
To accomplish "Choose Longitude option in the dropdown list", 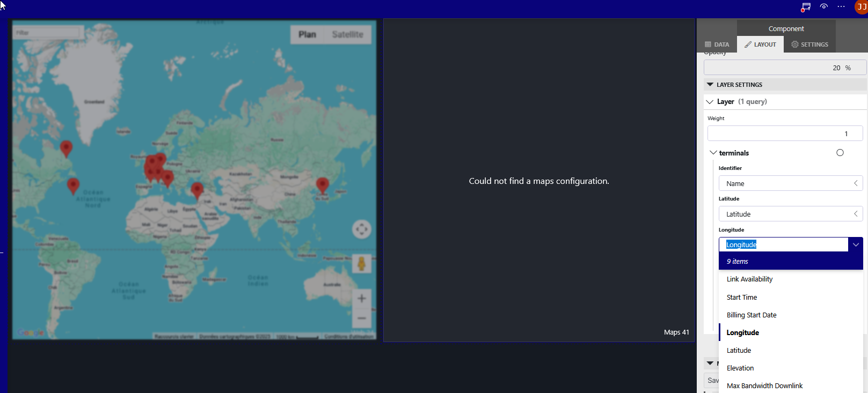I will (791, 333).
